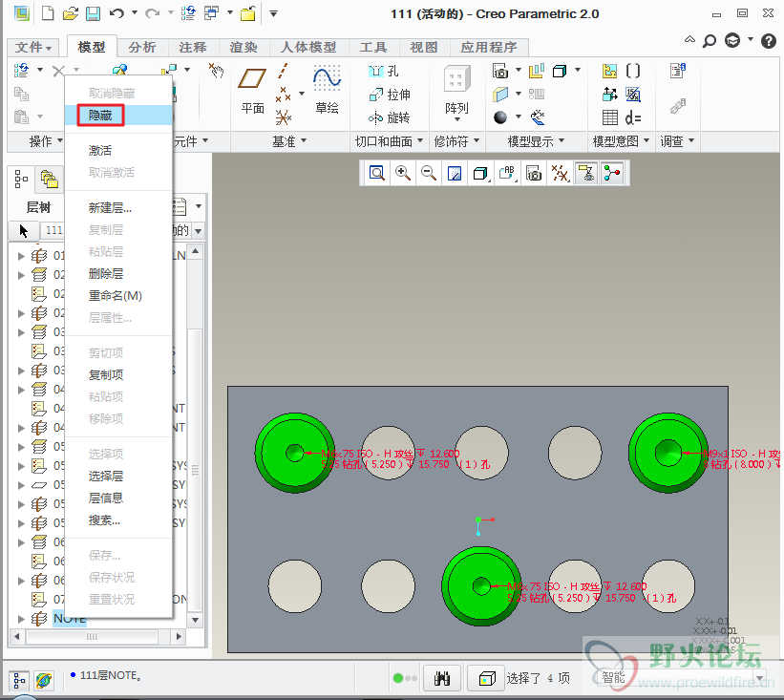784x700 pixels.
Task: Click the layer tree horizontal scroll-right arrow
Action: point(179,637)
